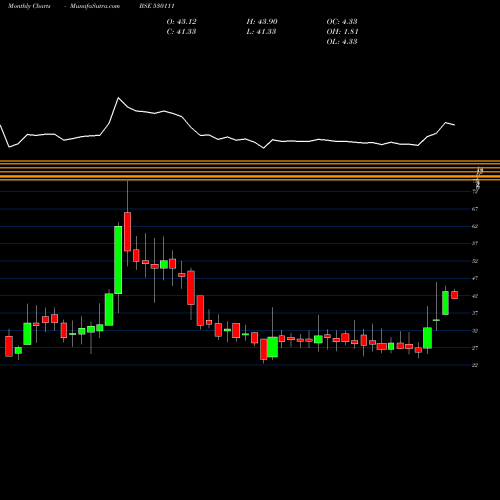This screenshot has height=500, width=500.
Task: Open the MunafaSutra.com label
Action: click(95, 6)
